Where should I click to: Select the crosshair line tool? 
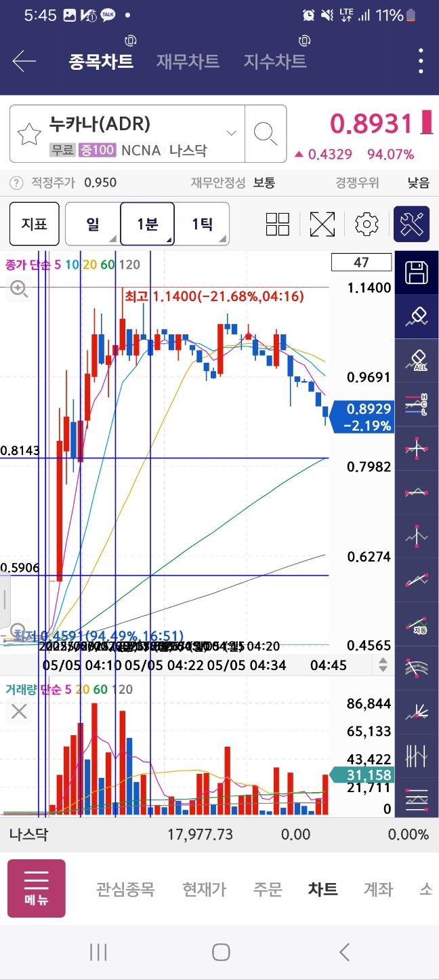tap(417, 449)
